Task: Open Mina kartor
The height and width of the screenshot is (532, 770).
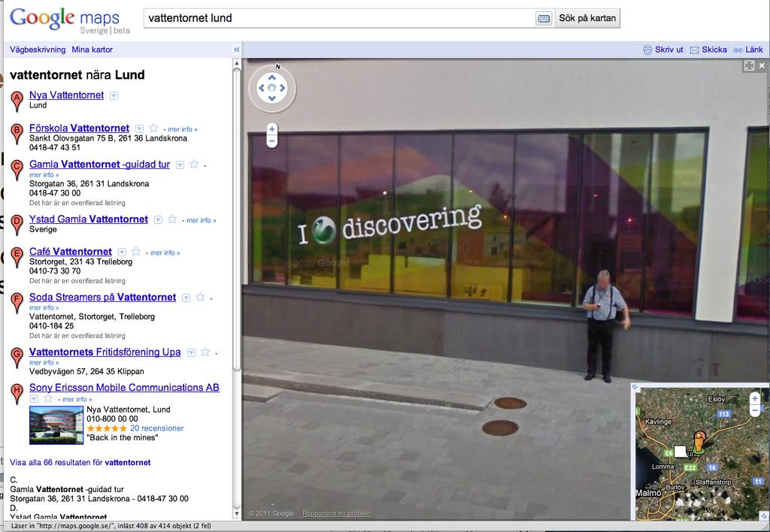Action: [x=92, y=50]
